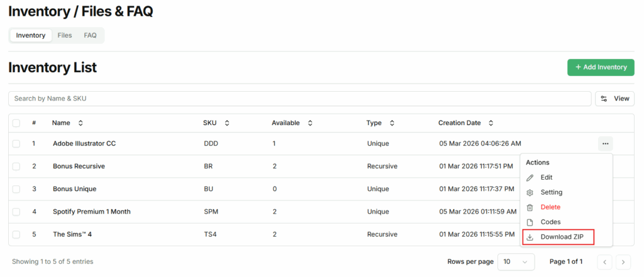Switch to the Files tab
This screenshot has height=277, width=644.
(x=65, y=36)
